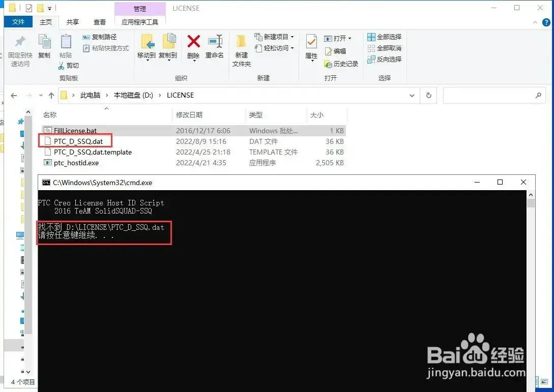Viewport: 554px width, 392px height.
Task: Collapse the ribbon using top-right chevron
Action: point(535,22)
